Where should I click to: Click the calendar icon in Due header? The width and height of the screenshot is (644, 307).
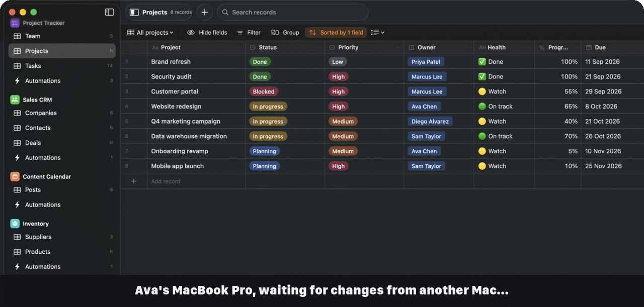click(589, 47)
